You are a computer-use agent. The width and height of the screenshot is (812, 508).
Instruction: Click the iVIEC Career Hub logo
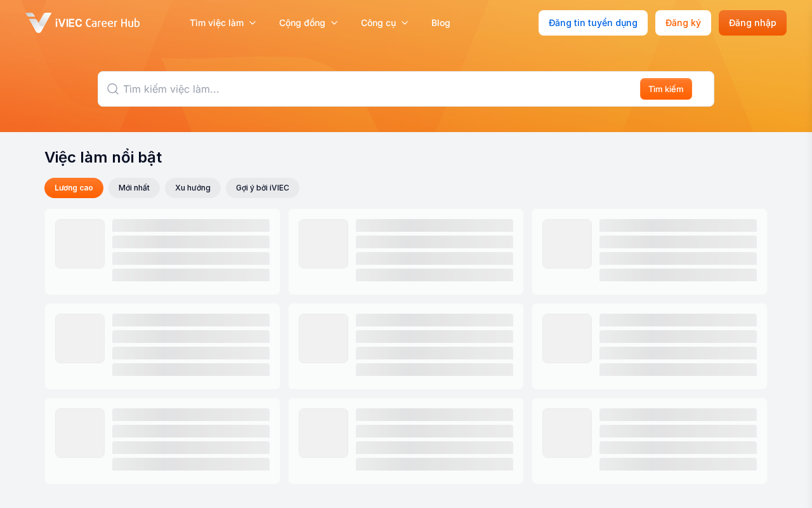tap(82, 23)
